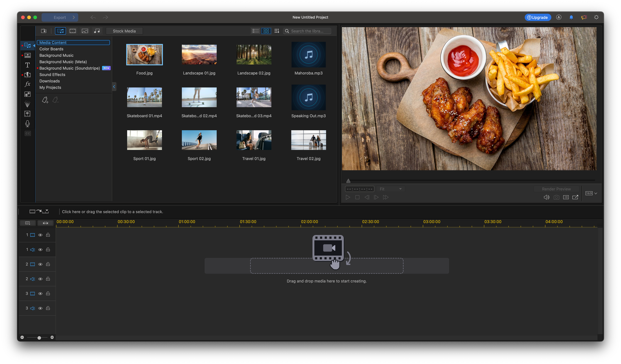This screenshot has height=364, width=621.
Task: Select Sound Effects in library list
Action: coord(52,75)
